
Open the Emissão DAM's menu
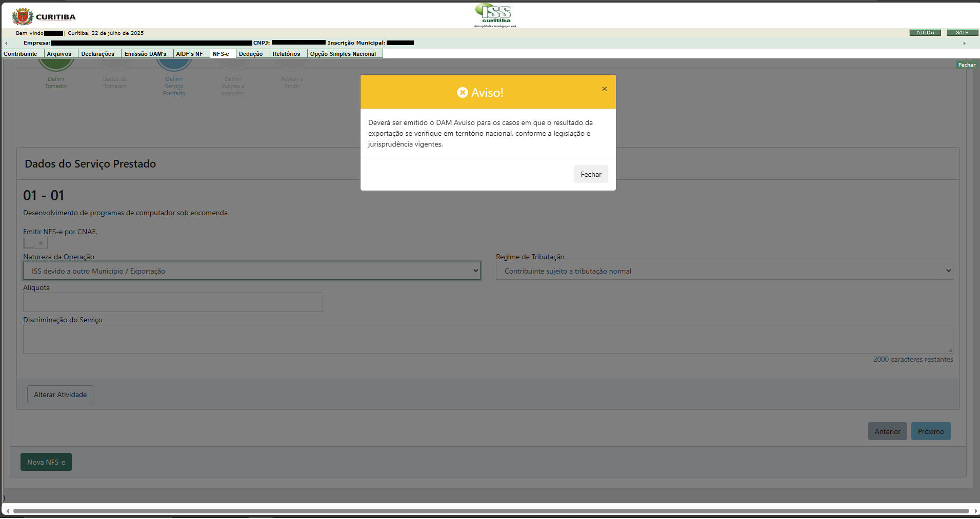145,54
